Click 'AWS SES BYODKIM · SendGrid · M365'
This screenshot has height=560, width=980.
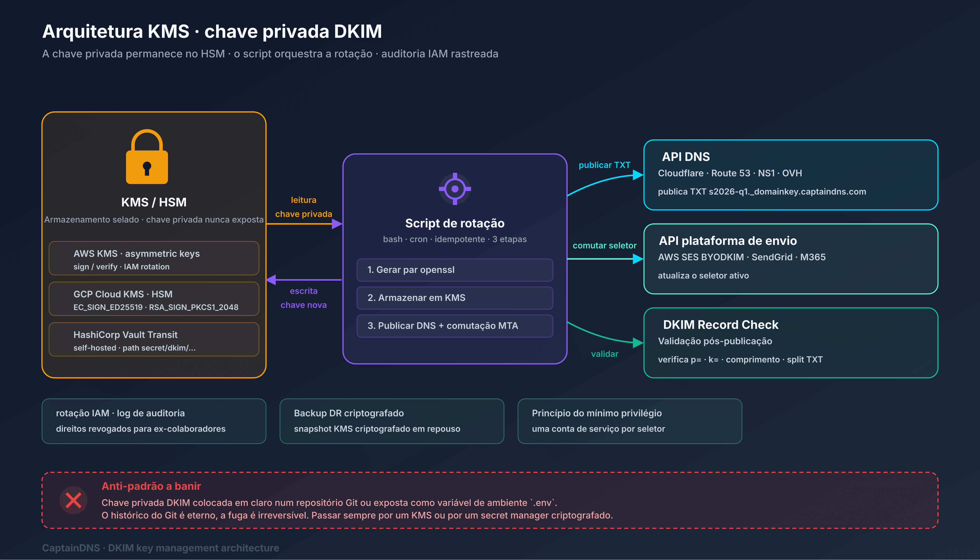click(742, 257)
